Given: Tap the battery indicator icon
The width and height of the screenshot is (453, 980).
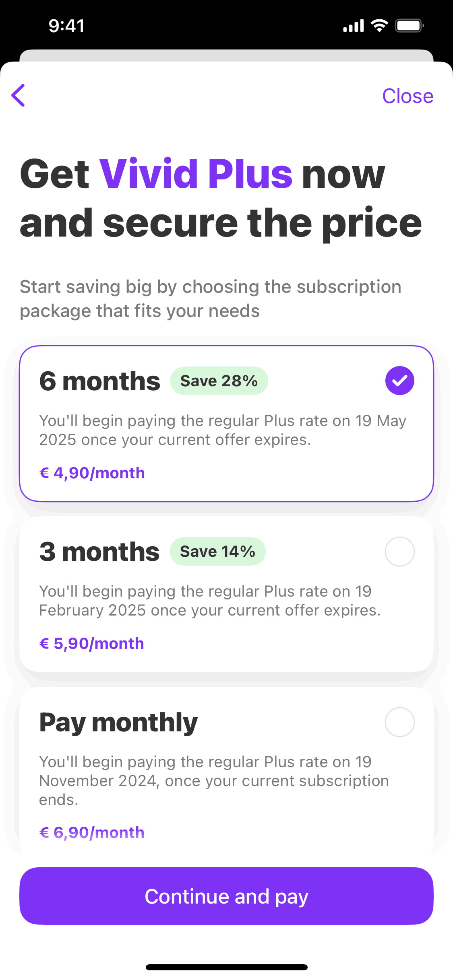Looking at the screenshot, I should coord(410,25).
